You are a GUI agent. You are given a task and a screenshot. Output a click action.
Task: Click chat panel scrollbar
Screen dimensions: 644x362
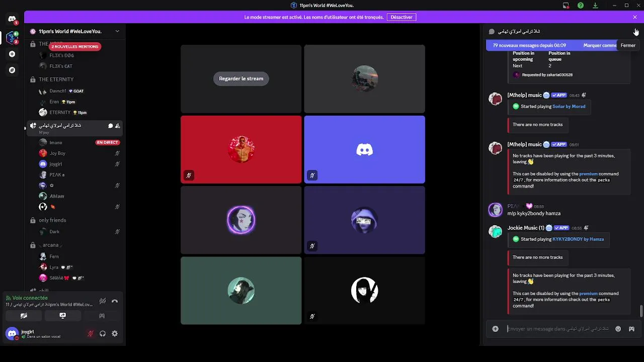click(641, 311)
